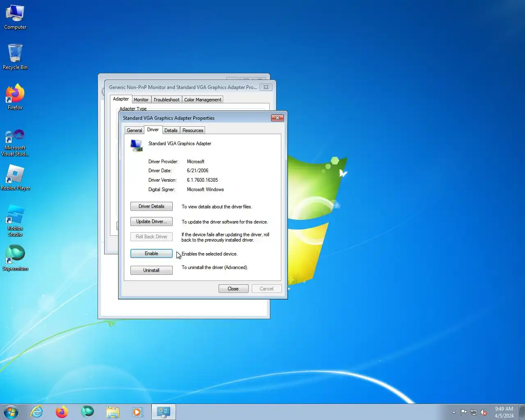This screenshot has height=420, width=525.
Task: Launch Internet Explorer from the taskbar
Action: [37, 412]
